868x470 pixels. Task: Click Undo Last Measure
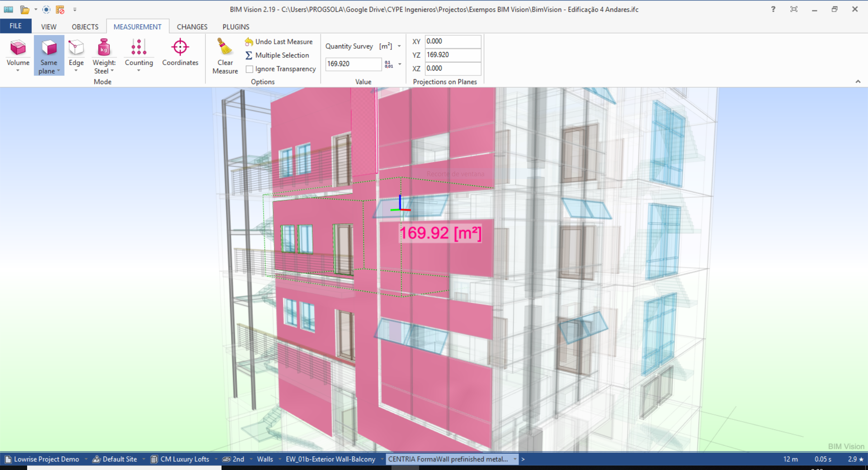tap(279, 42)
